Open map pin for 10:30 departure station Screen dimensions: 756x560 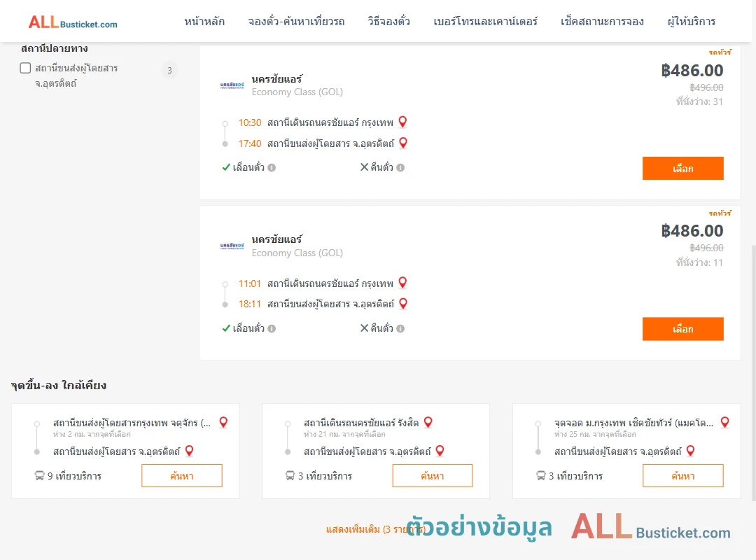pyautogui.click(x=402, y=122)
